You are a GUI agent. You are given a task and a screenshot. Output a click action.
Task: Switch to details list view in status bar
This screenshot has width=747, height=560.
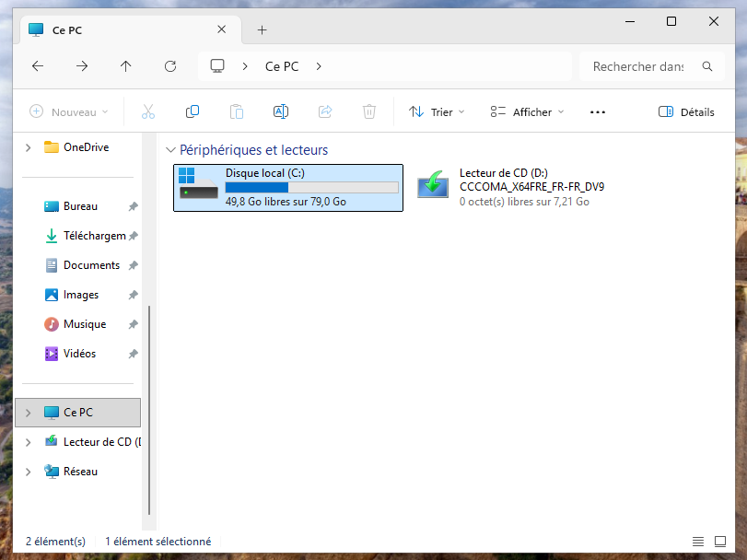click(x=698, y=542)
